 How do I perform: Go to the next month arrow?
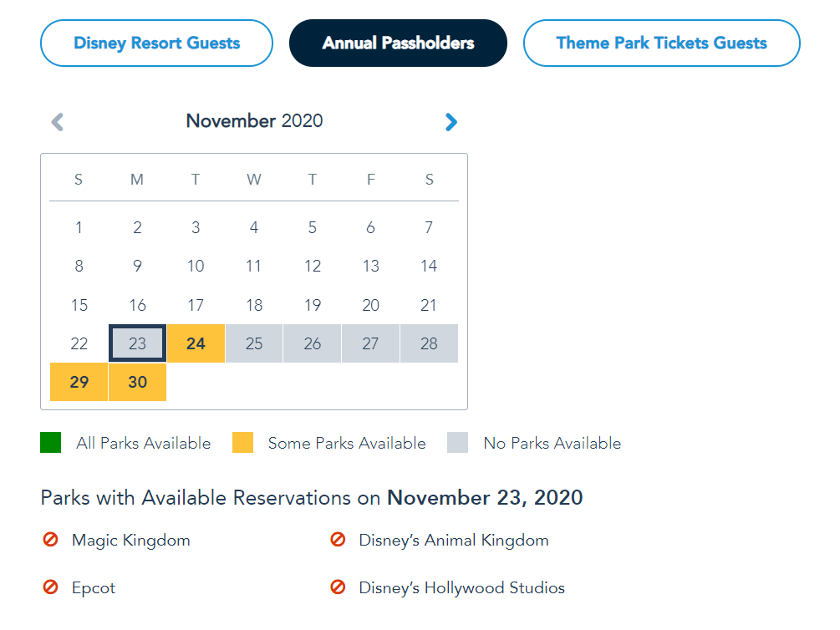[451, 122]
